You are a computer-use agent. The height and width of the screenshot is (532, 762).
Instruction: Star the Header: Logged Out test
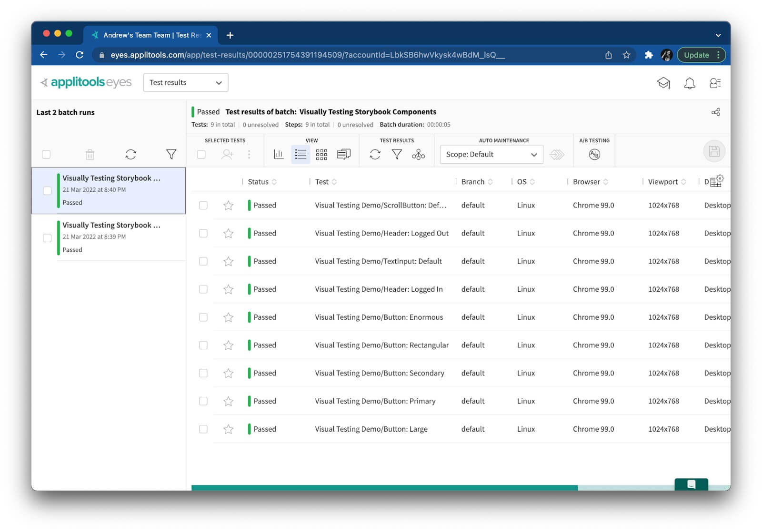[x=229, y=233]
